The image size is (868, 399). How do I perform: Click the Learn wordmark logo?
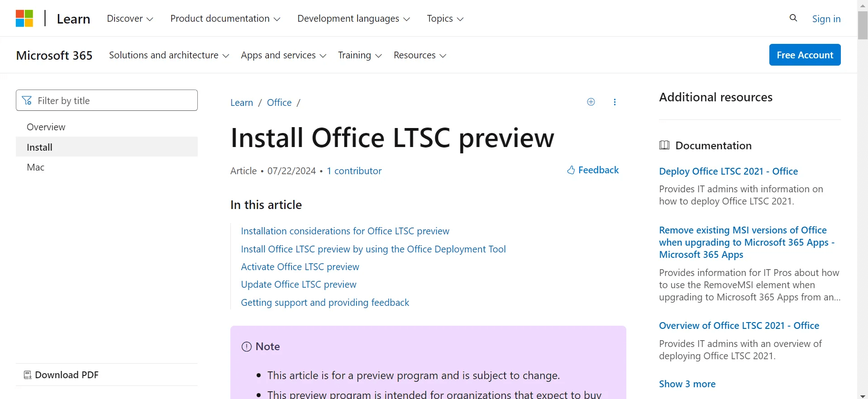click(73, 19)
